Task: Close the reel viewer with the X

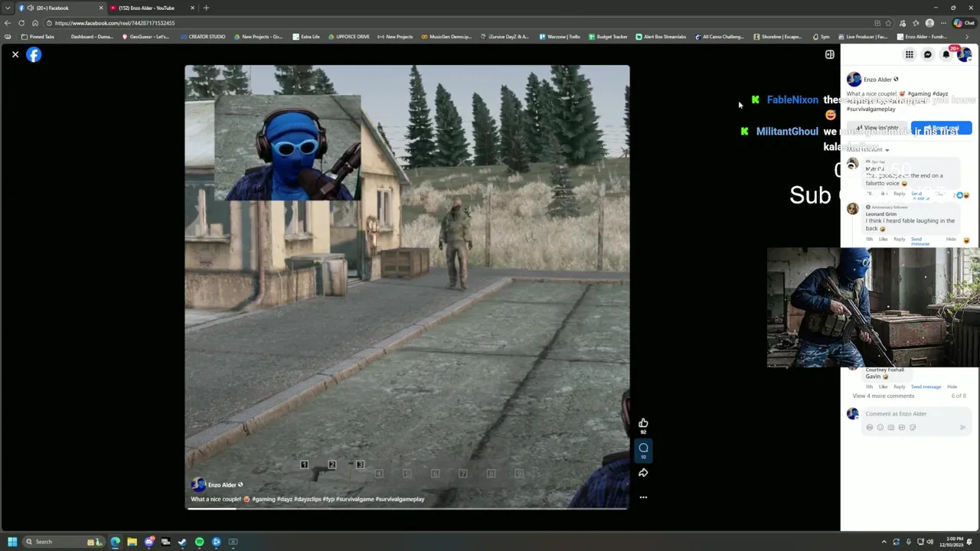Action: [15, 54]
